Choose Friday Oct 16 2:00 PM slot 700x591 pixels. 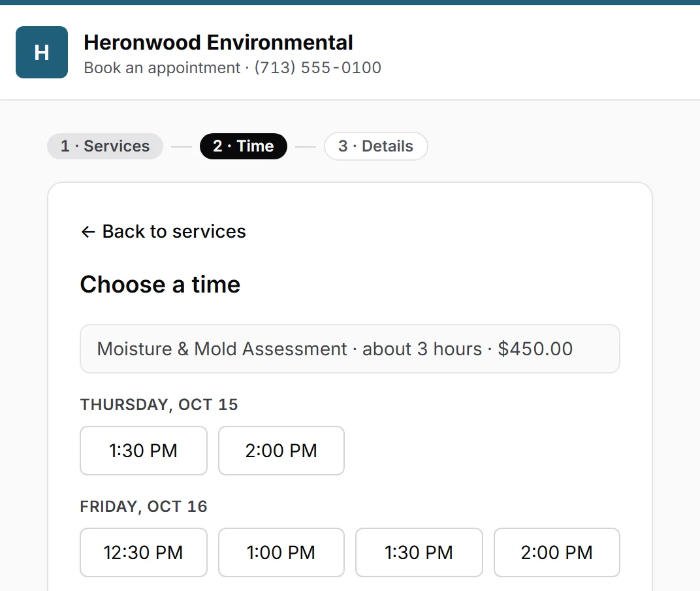click(557, 552)
